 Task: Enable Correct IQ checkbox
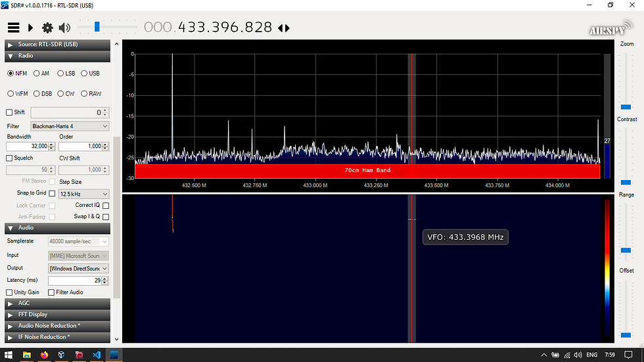click(106, 205)
